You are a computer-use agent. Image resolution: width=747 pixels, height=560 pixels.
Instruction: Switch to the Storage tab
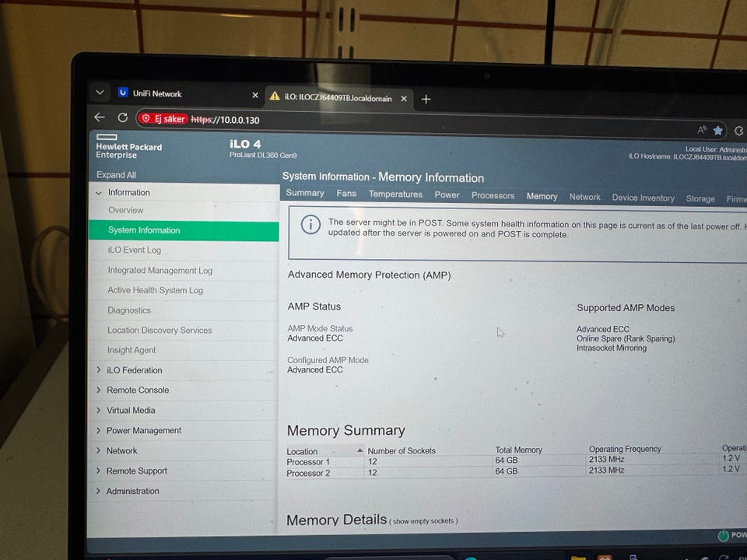(x=700, y=198)
